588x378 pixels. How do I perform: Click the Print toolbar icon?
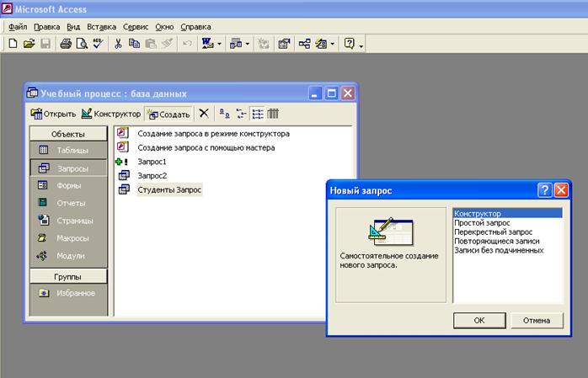66,44
